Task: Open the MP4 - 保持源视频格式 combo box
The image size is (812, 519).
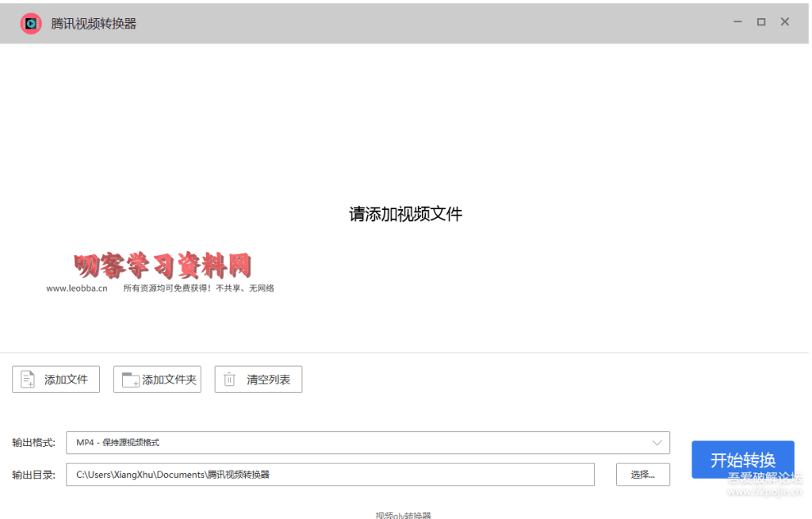Action: 357,442
